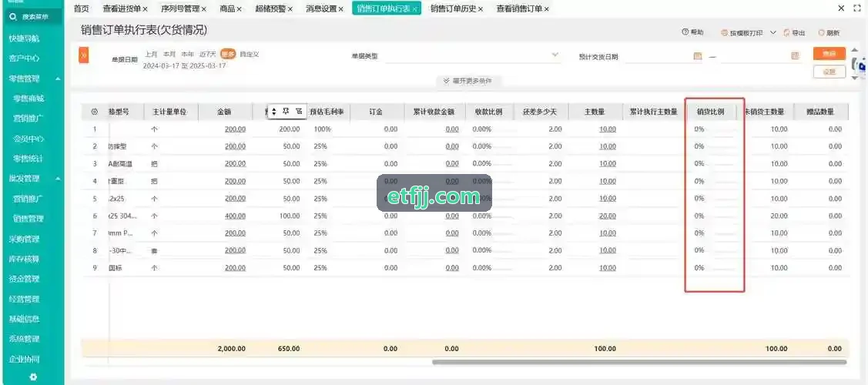
Task: Open 采购管理 in the sidebar
Action: pos(25,239)
